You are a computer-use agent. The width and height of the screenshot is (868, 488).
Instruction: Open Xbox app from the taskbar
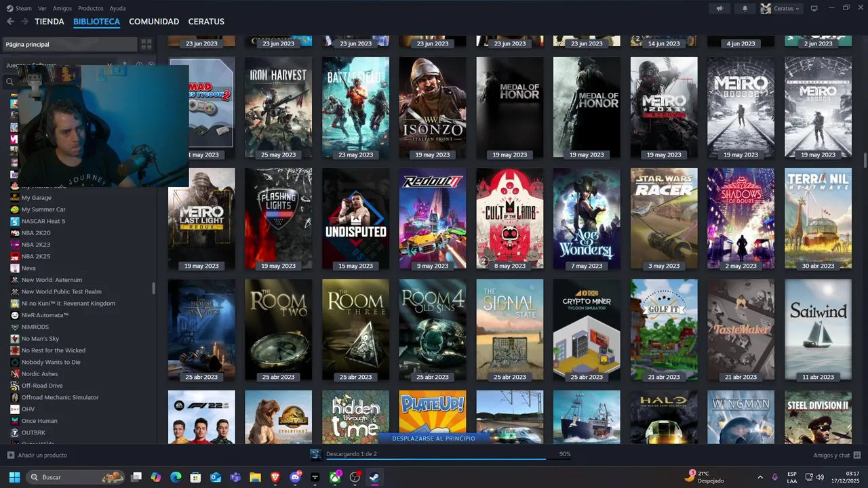tap(335, 477)
